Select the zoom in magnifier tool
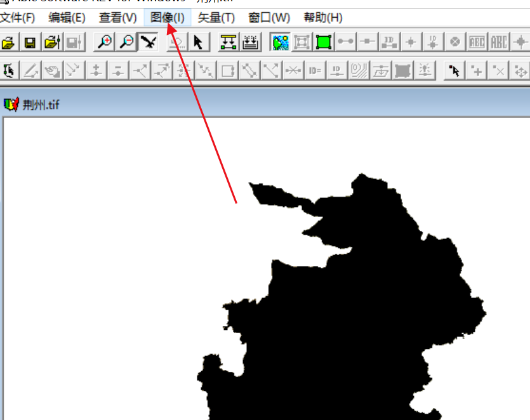Viewport: 530px width, 420px height. [x=105, y=43]
